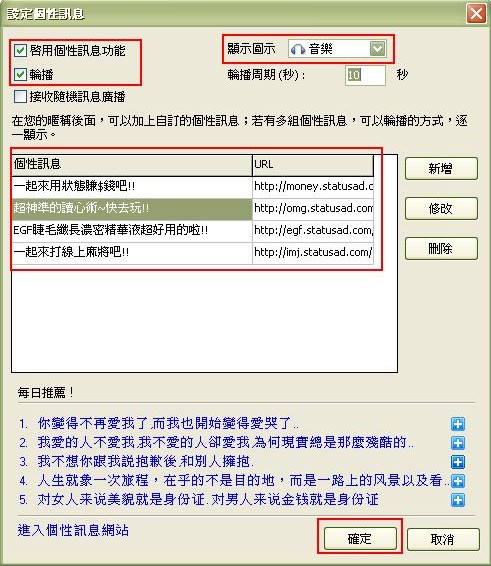Screen dimensions: 491x566
Task: Click the 個性訊息 column header
Action: coord(132,165)
